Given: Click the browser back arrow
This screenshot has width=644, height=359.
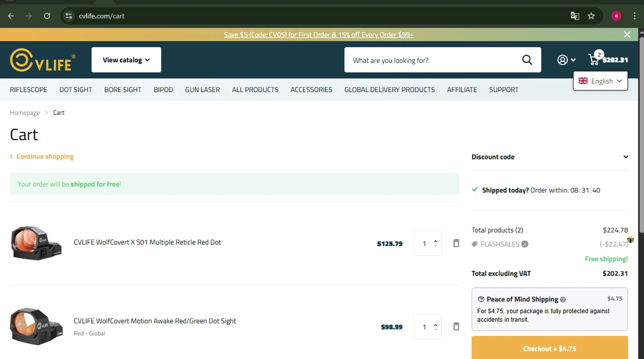Looking at the screenshot, I should [x=11, y=16].
